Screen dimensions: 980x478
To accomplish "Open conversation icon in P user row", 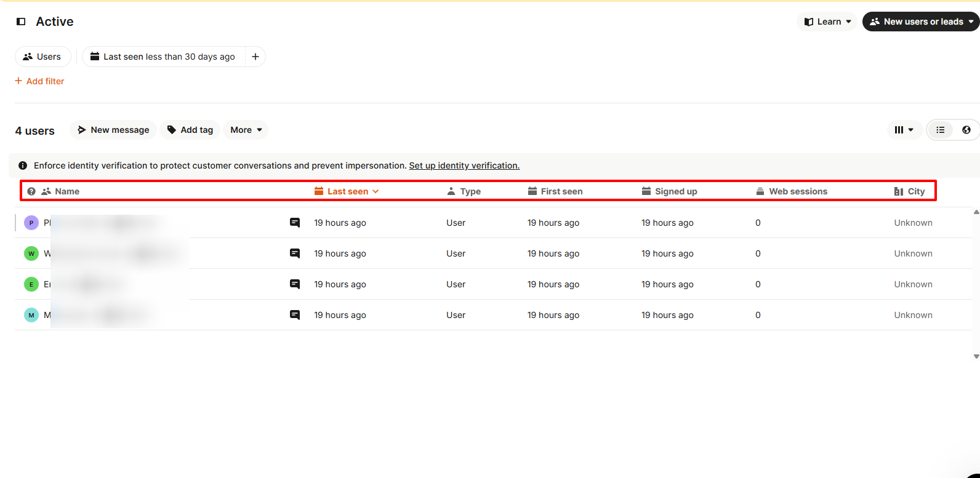I will click(x=295, y=223).
